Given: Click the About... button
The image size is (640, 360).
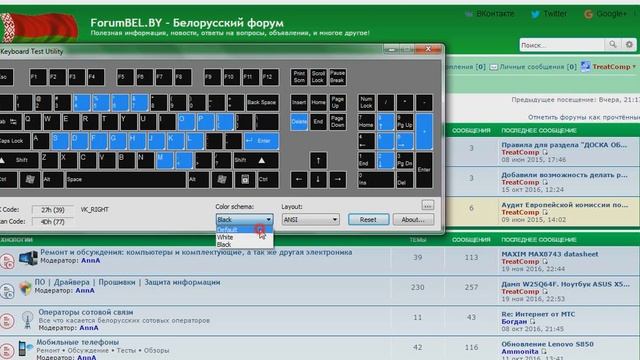Looking at the screenshot, I should pos(413,220).
